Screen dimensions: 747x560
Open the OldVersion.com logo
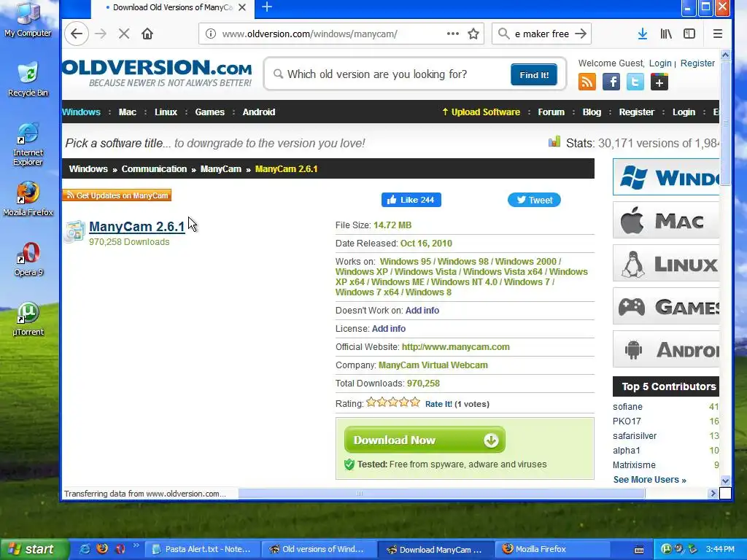coord(157,74)
